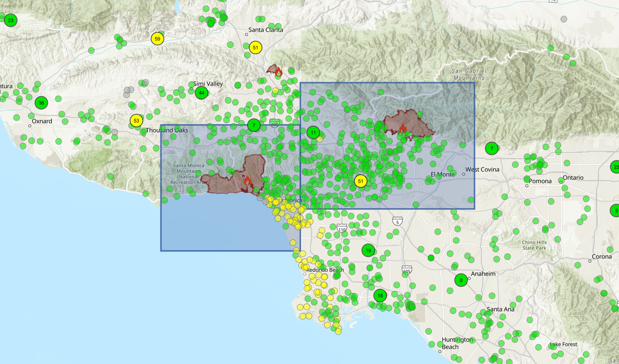Select the green 44 marker at Simi Valley

[x=201, y=93]
